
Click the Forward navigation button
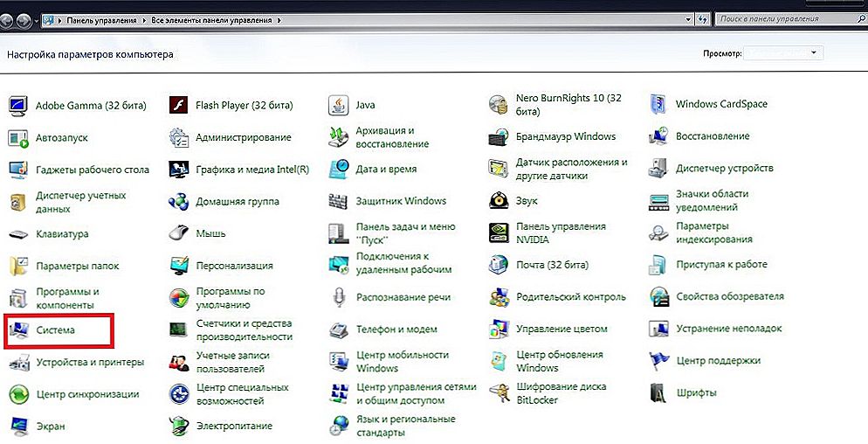pyautogui.click(x=24, y=21)
